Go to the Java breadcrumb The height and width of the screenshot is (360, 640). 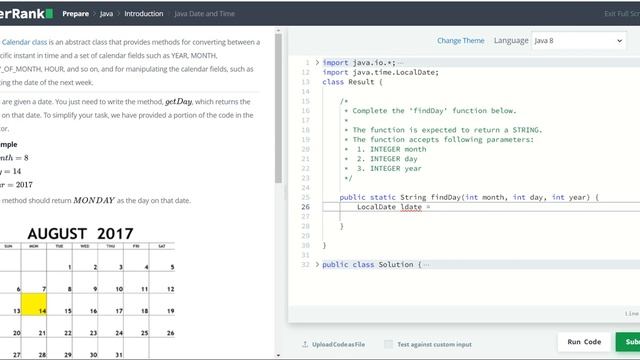(x=107, y=13)
